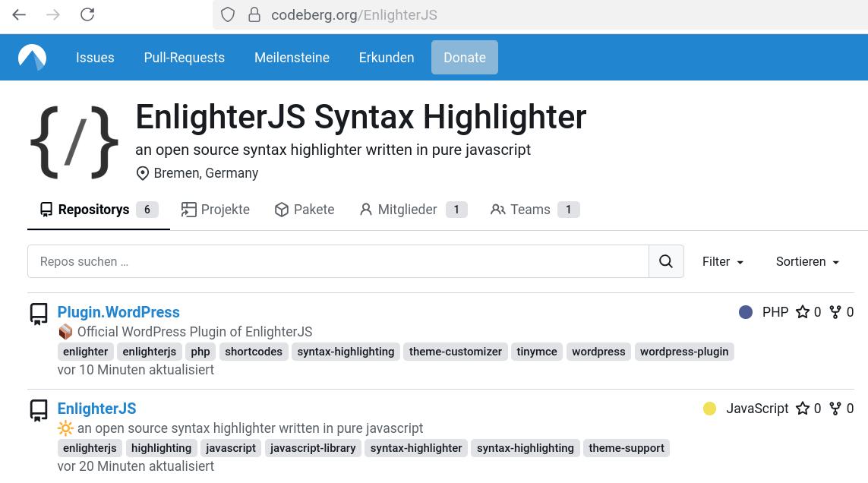Screen dimensions: 868x483
Task: Select the enlighterjs tag under Plugin.WordPress
Action: (x=150, y=352)
